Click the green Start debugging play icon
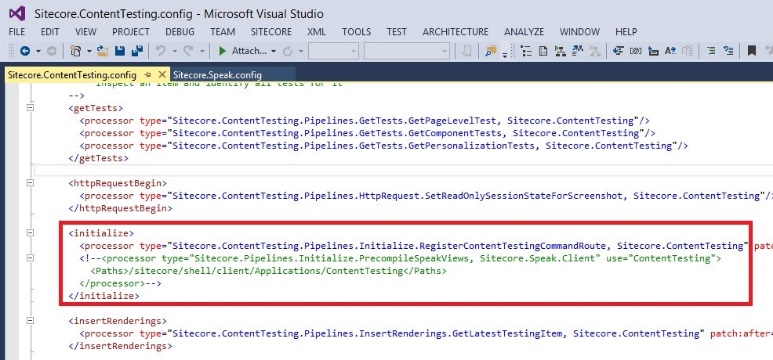773x360 pixels. pos(222,51)
